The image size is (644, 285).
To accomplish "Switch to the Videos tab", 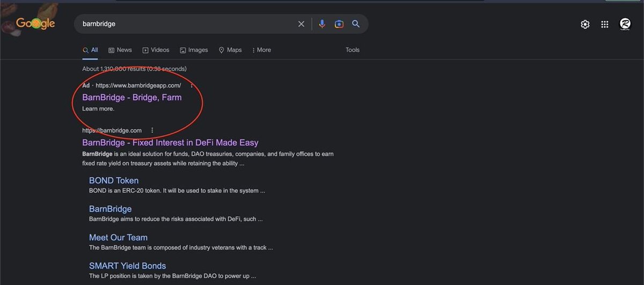I will click(x=156, y=50).
